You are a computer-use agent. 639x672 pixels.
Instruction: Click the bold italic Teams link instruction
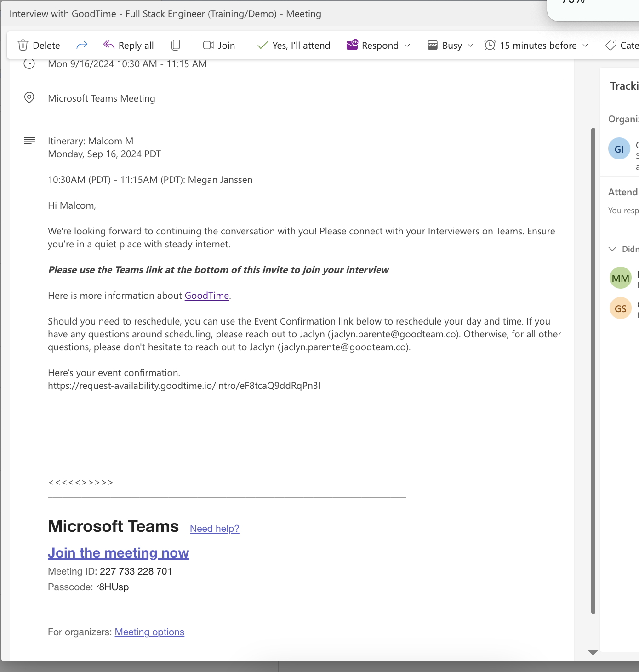[218, 270]
